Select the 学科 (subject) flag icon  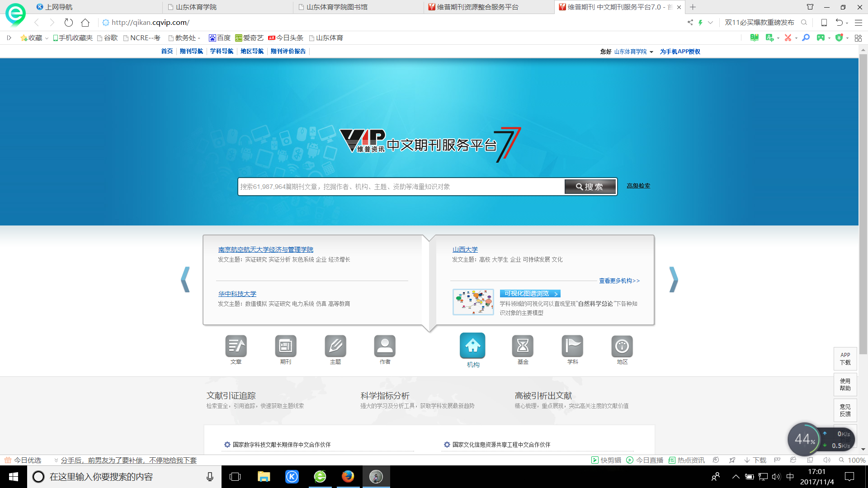572,347
